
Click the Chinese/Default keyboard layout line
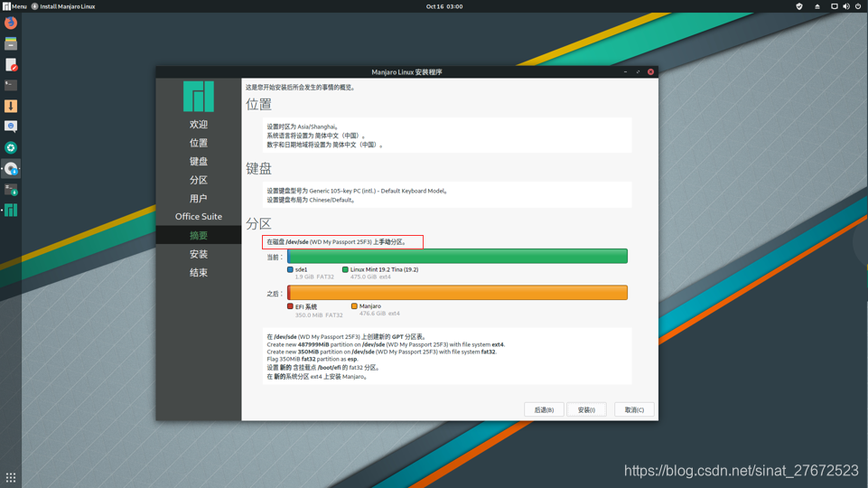click(x=311, y=200)
